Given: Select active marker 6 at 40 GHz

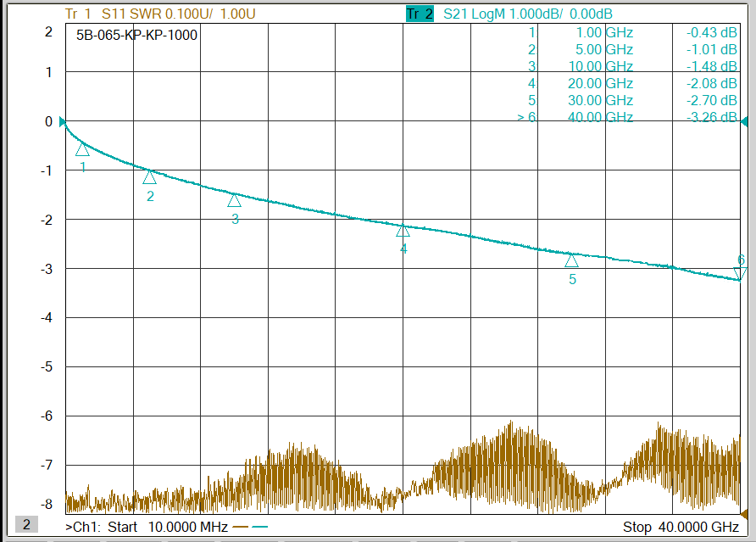Looking at the screenshot, I should pyautogui.click(x=740, y=274).
